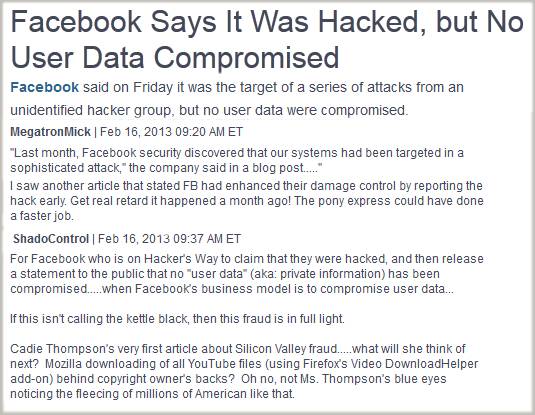The width and height of the screenshot is (535, 415).
Task: Click the final line about fleecing millions
Action: coord(152,394)
